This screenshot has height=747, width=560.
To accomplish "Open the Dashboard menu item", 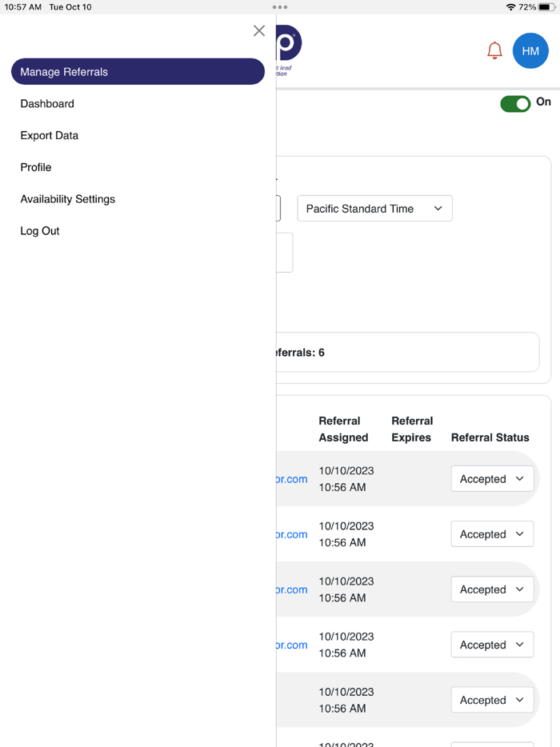I will [x=46, y=103].
